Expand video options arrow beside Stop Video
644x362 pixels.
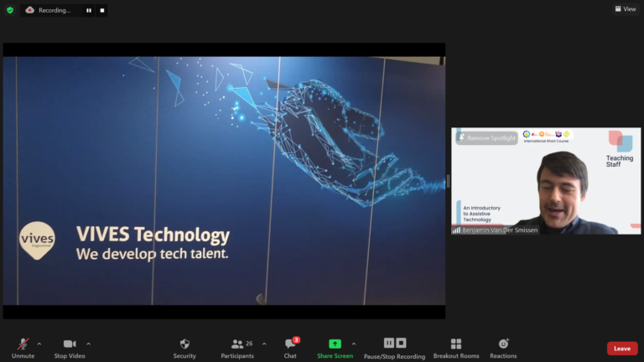point(88,344)
